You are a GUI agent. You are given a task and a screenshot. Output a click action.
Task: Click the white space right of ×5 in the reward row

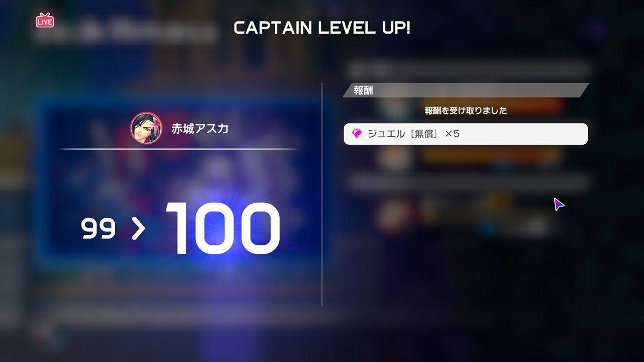pyautogui.click(x=523, y=134)
